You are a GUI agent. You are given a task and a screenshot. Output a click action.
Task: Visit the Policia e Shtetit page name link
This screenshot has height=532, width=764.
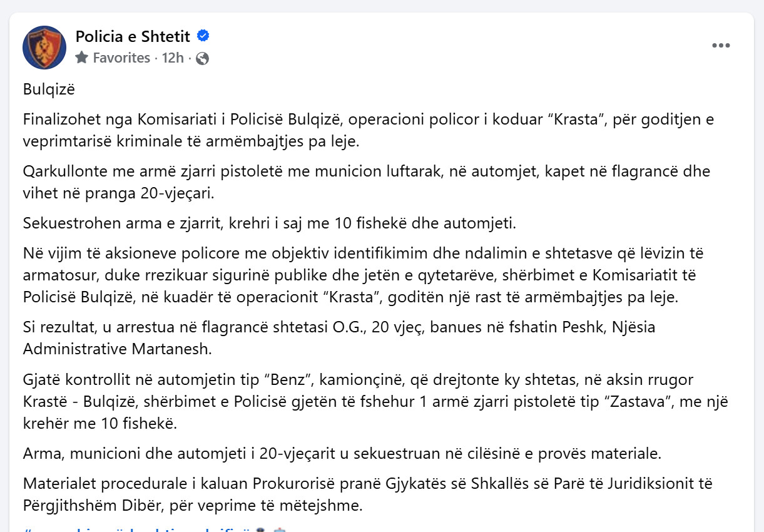click(133, 37)
